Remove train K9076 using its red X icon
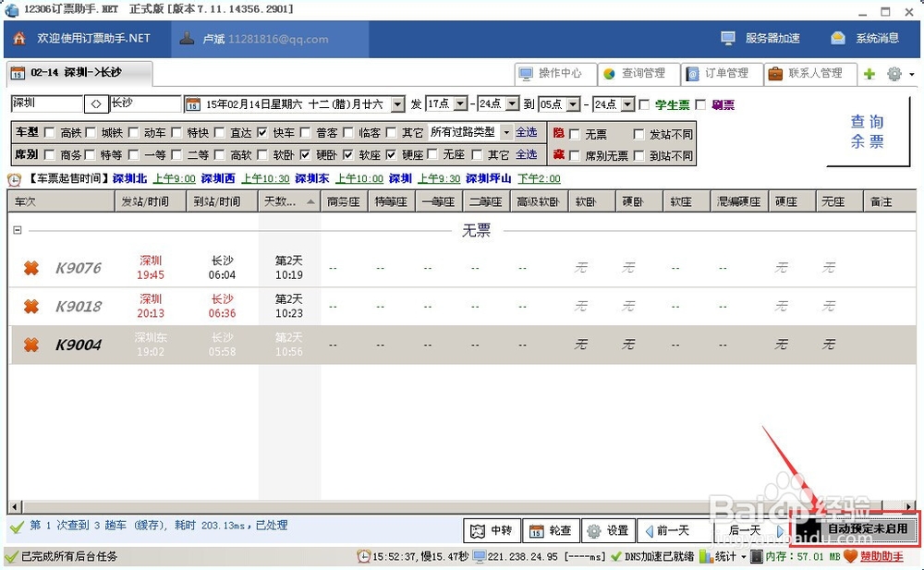The height and width of the screenshot is (570, 924). pos(31,268)
